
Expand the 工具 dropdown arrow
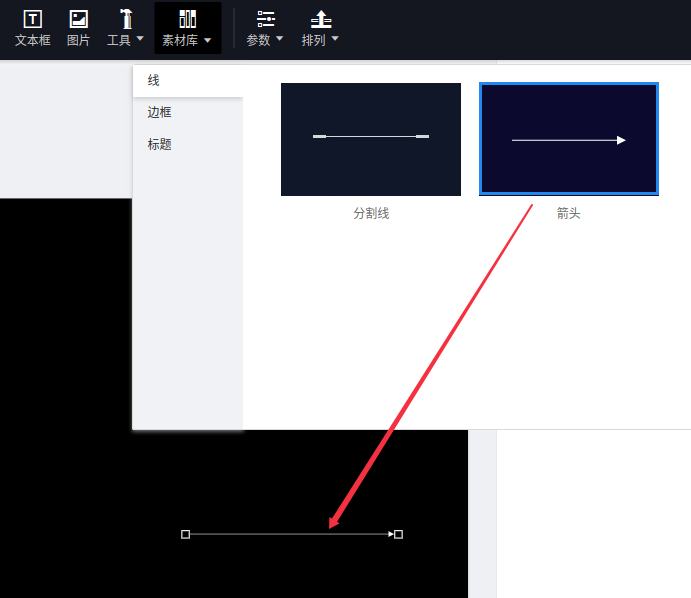(x=140, y=40)
